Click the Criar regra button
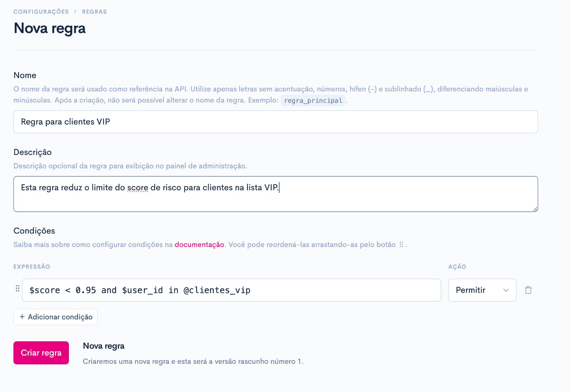This screenshot has height=392, width=571. tap(41, 353)
